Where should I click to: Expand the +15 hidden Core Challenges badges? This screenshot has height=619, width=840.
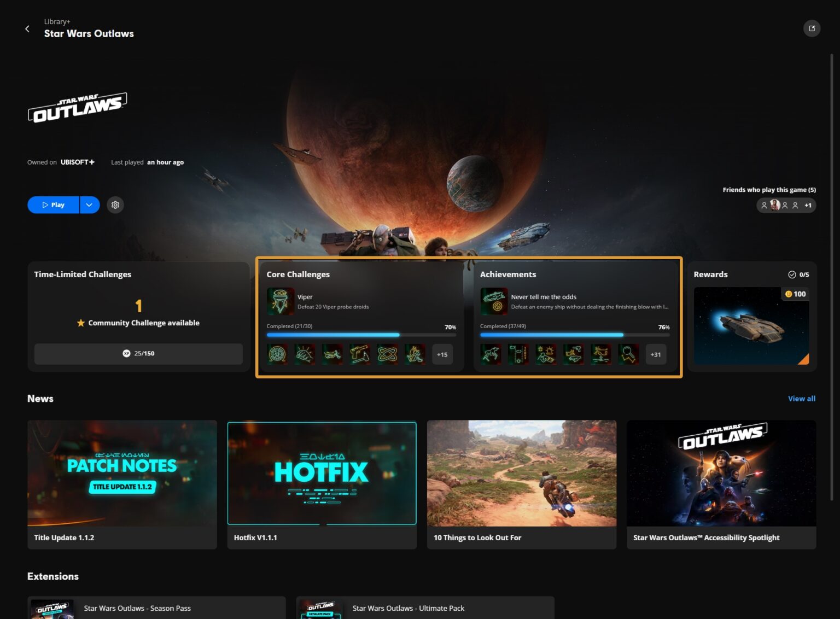[x=442, y=354]
